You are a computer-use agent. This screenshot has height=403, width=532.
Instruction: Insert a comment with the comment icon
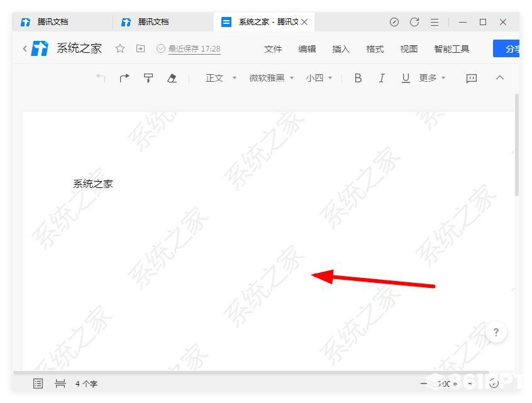pos(472,79)
